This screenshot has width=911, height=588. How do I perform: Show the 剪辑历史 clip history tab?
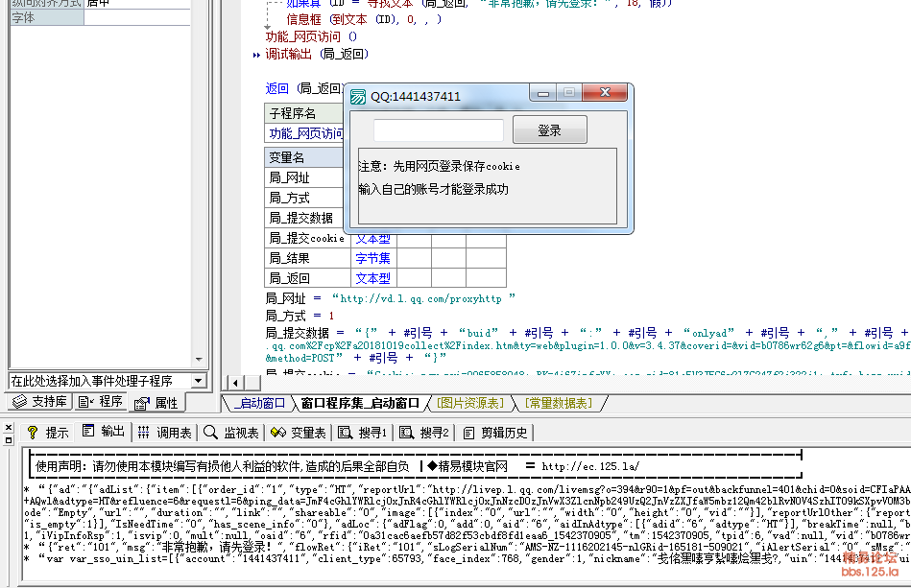coord(494,433)
